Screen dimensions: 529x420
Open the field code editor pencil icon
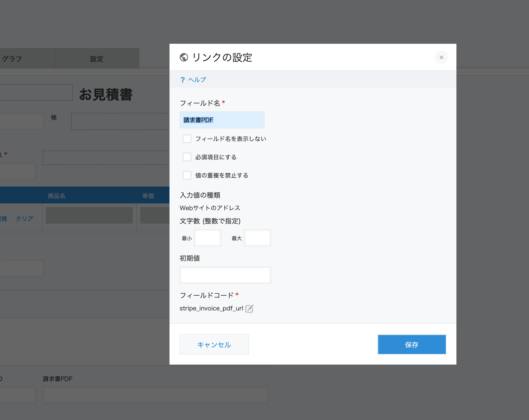click(249, 308)
